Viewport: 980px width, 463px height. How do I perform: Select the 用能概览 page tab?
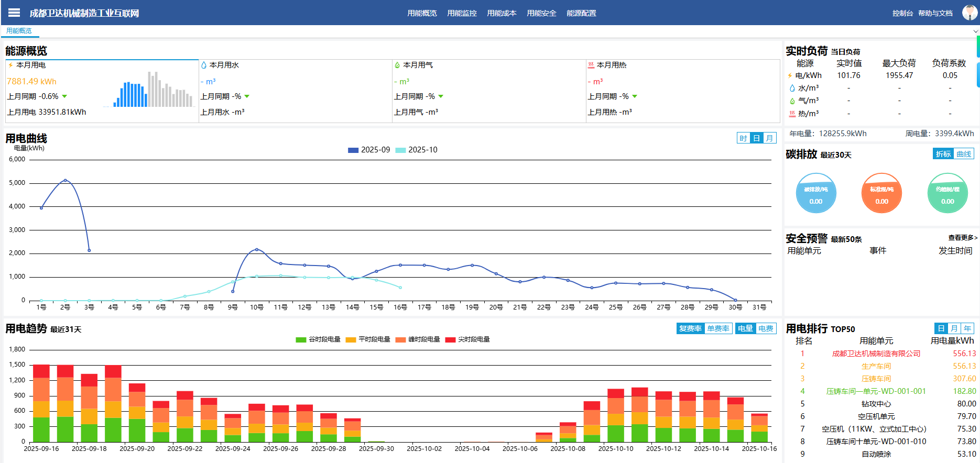[x=19, y=31]
